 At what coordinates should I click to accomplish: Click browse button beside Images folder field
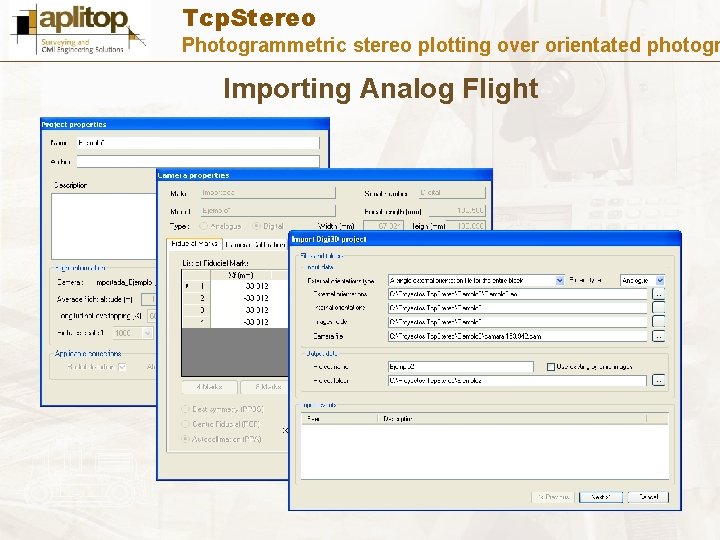658,322
